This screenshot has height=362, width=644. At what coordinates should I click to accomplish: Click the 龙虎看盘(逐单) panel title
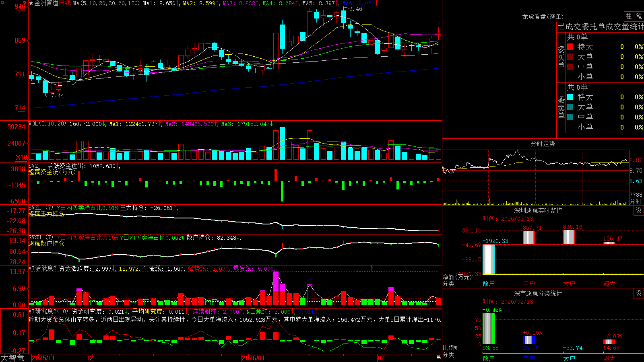[543, 16]
